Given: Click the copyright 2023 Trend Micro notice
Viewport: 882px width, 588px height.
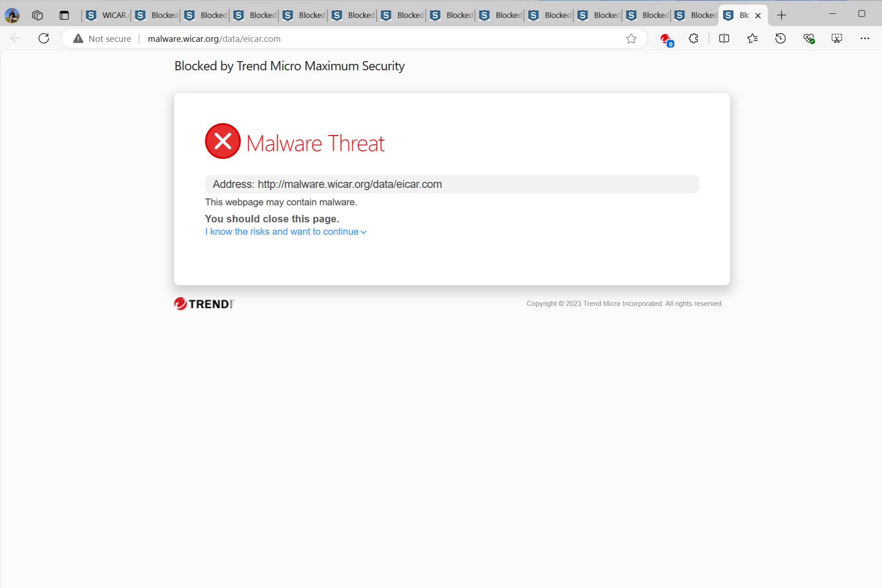Looking at the screenshot, I should (x=625, y=304).
